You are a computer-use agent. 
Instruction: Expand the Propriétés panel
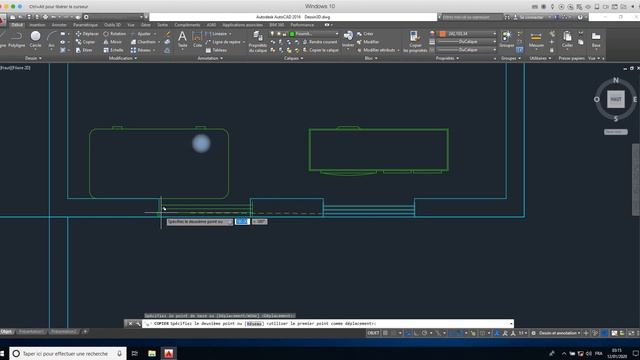click(x=447, y=58)
